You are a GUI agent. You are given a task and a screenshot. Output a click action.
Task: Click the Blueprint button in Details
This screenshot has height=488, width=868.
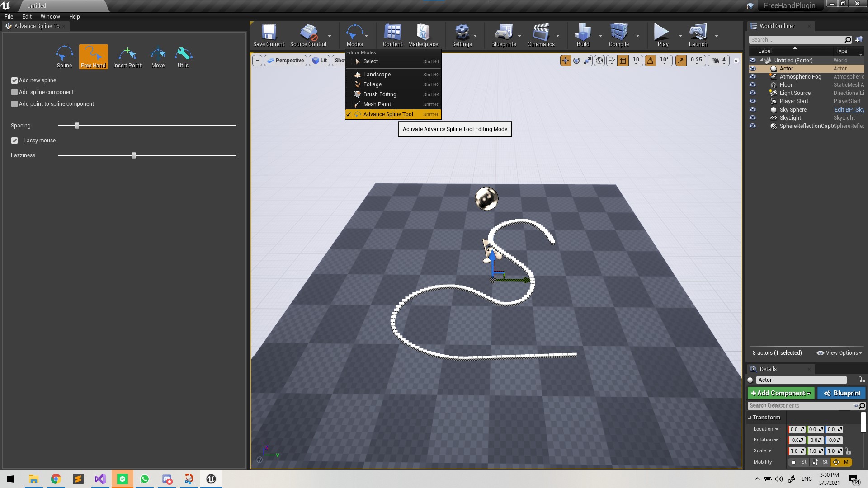tap(841, 393)
